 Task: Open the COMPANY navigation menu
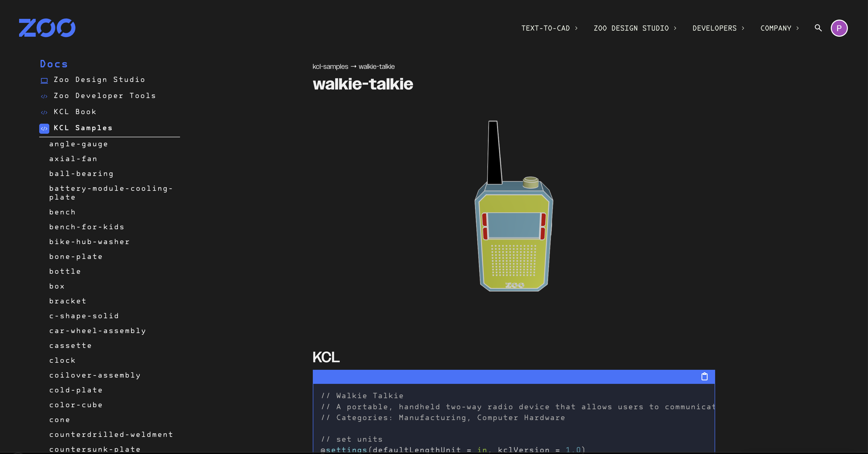coord(779,28)
